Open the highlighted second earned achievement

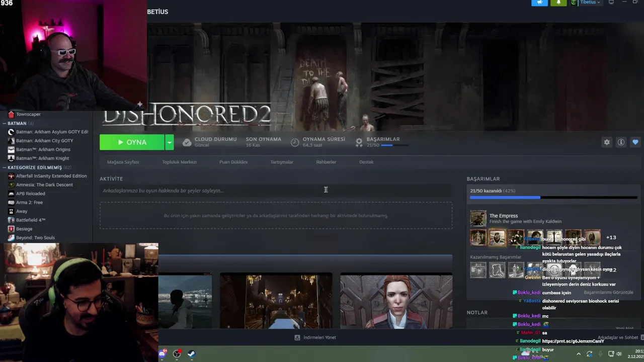coord(497,237)
